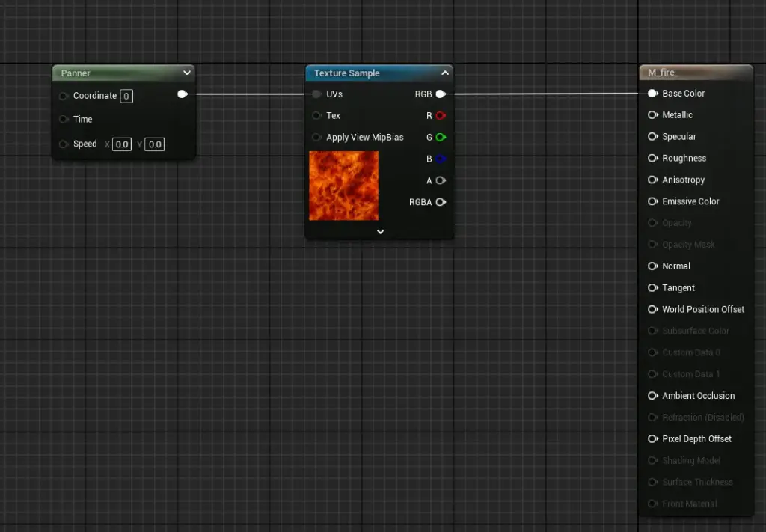Click the Specular input pin
Screen dimensions: 766x532
click(x=652, y=136)
